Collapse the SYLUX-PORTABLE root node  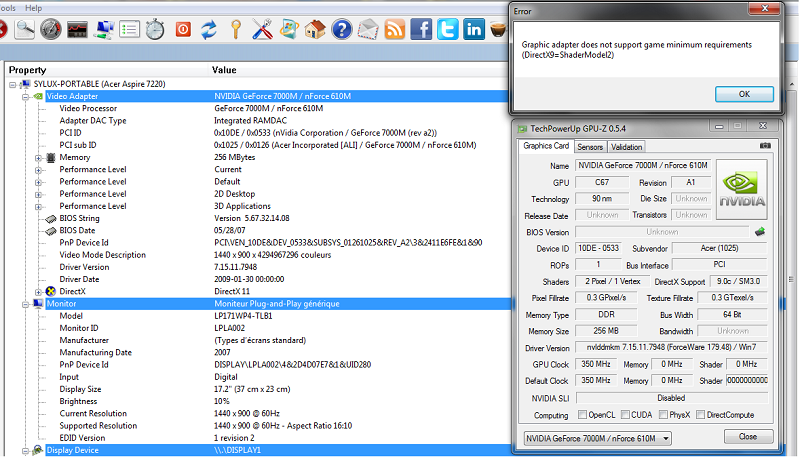pyautogui.click(x=12, y=85)
